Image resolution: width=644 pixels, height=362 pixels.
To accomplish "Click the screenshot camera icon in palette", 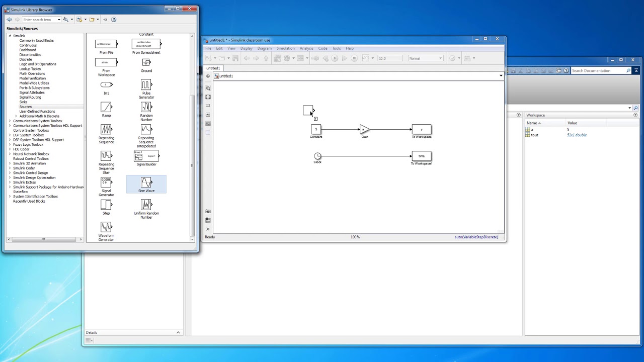I will [208, 211].
